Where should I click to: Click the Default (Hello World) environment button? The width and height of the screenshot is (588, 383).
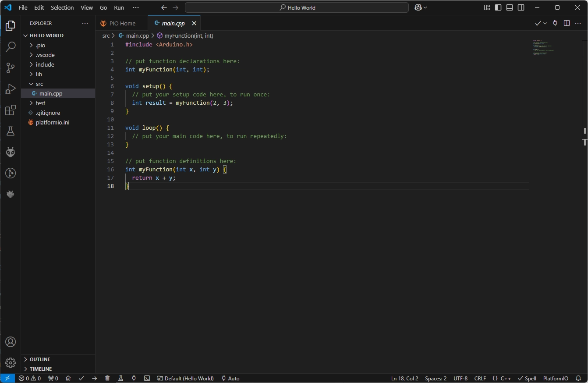185,378
